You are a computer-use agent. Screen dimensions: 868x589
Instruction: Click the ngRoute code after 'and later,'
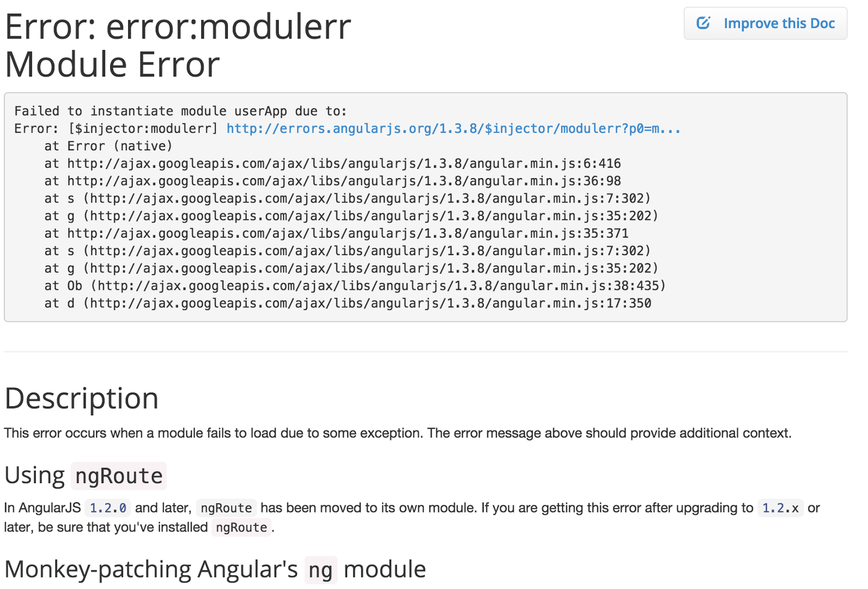pos(226,508)
